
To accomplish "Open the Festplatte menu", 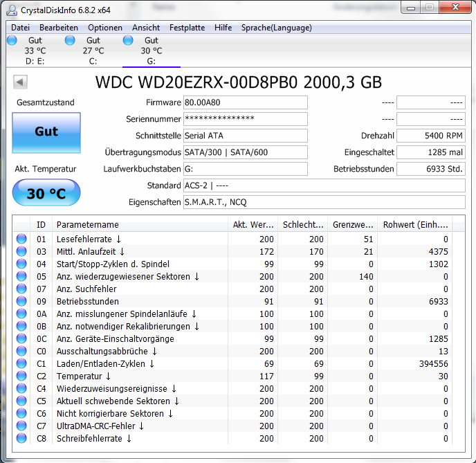I will (187, 28).
